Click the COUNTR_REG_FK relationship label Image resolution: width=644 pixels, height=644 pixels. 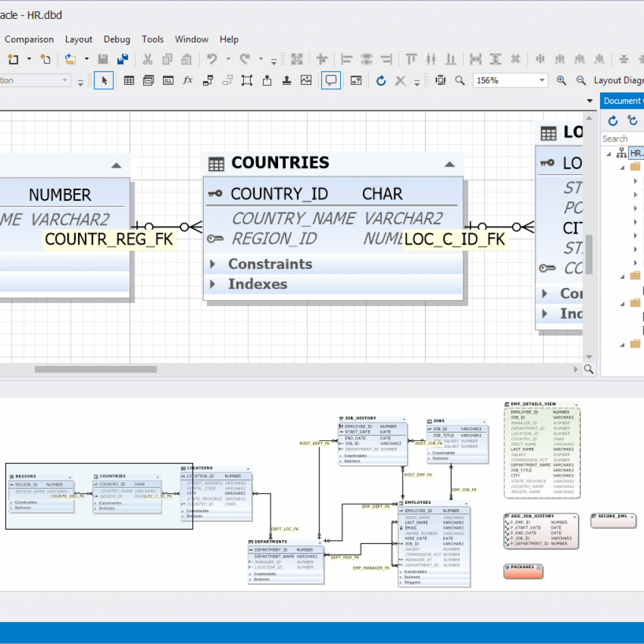(x=108, y=240)
